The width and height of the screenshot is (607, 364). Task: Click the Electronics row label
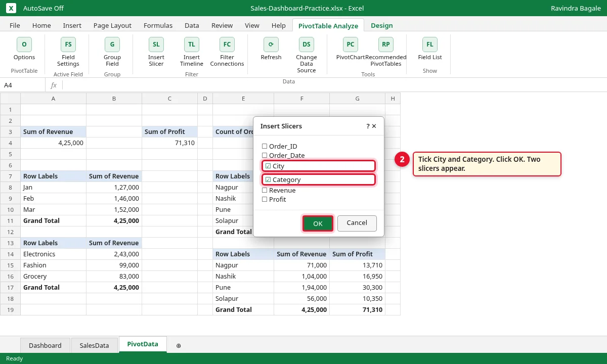coord(54,254)
